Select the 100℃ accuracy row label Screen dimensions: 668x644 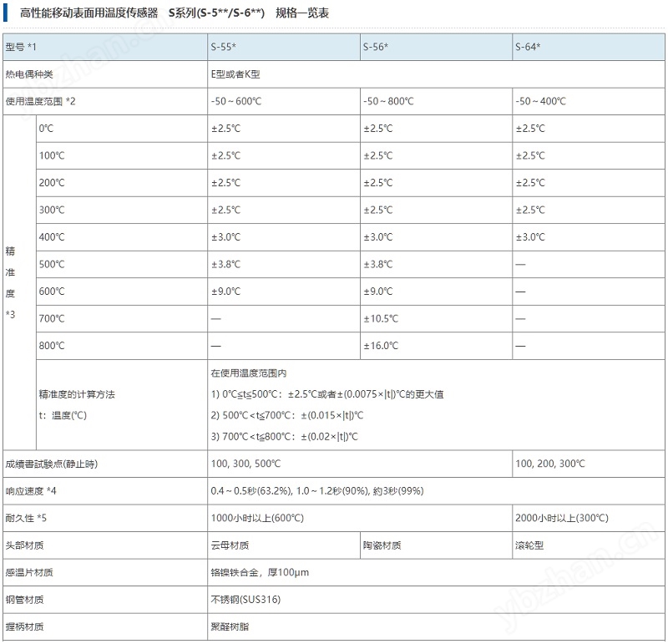[52, 155]
